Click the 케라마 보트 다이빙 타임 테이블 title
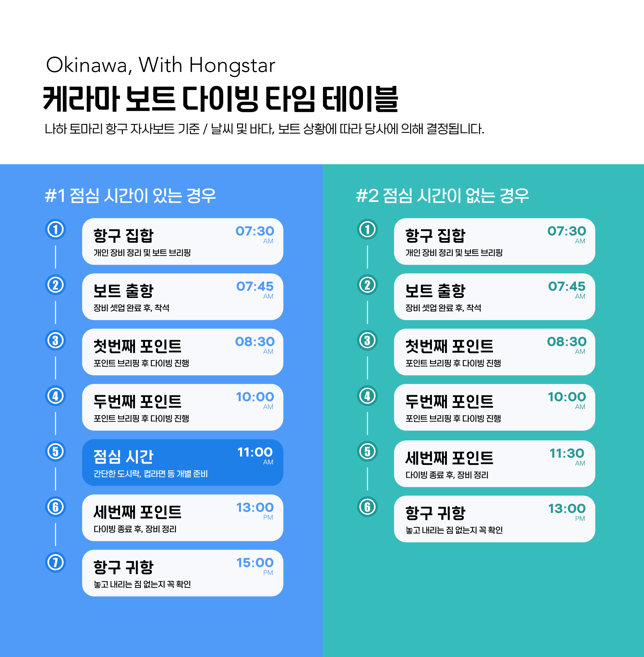 [221, 99]
